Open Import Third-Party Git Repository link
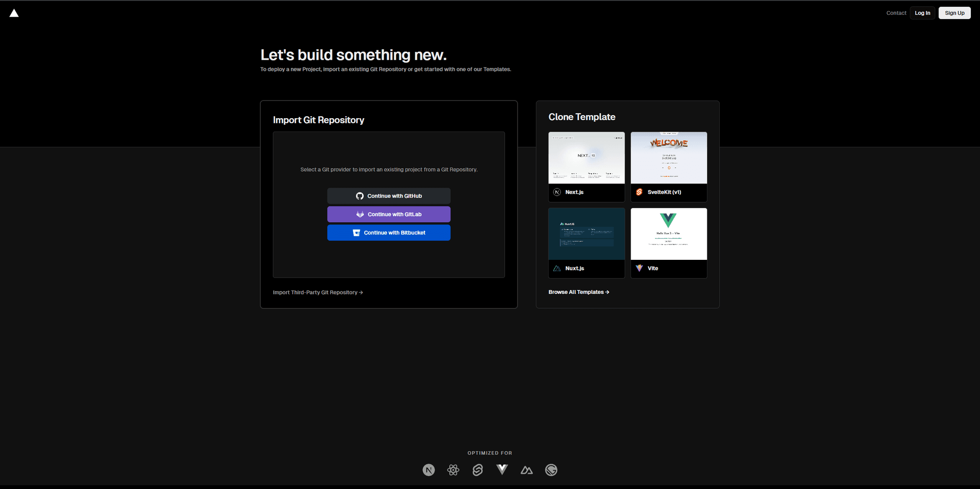This screenshot has height=489, width=980. pos(318,292)
